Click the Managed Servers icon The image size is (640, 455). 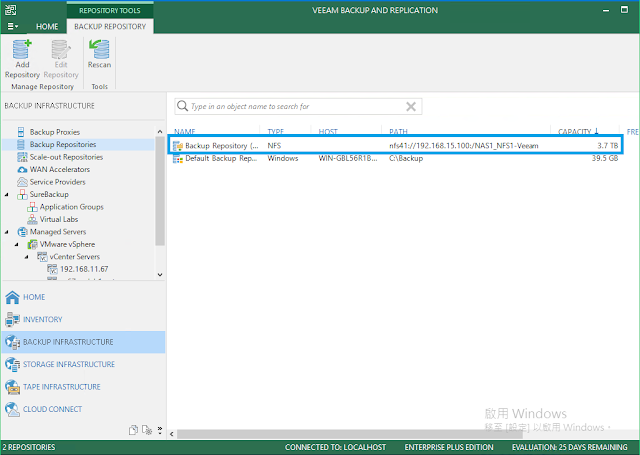(22, 232)
